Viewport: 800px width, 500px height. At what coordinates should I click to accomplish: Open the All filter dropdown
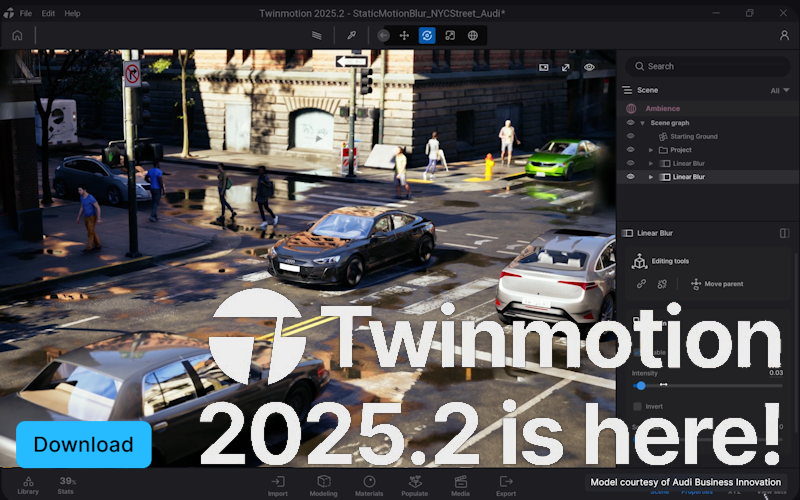point(778,90)
